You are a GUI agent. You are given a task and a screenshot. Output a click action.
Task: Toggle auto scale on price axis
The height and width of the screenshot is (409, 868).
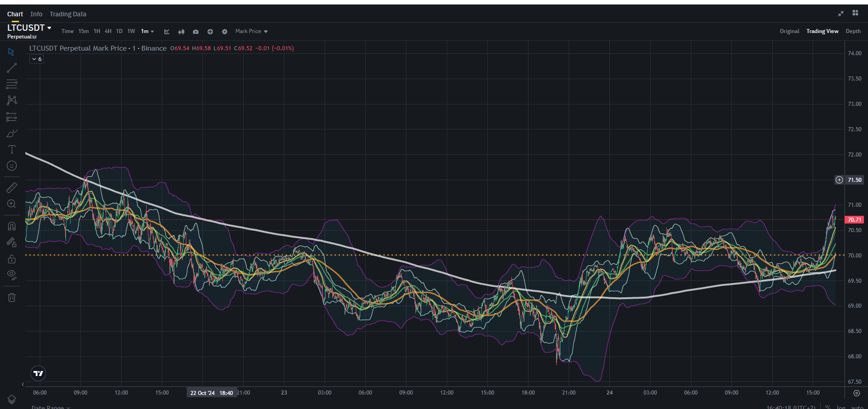[x=857, y=407]
